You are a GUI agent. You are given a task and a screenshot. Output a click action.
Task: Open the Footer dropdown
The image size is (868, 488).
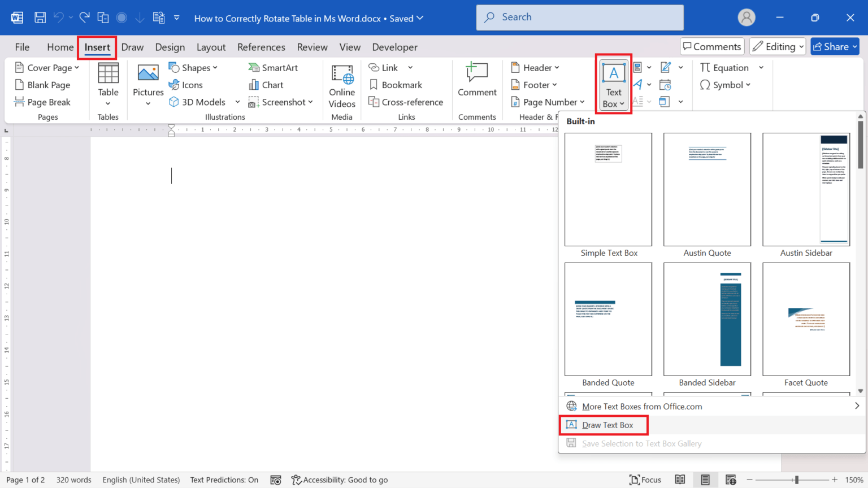click(533, 85)
